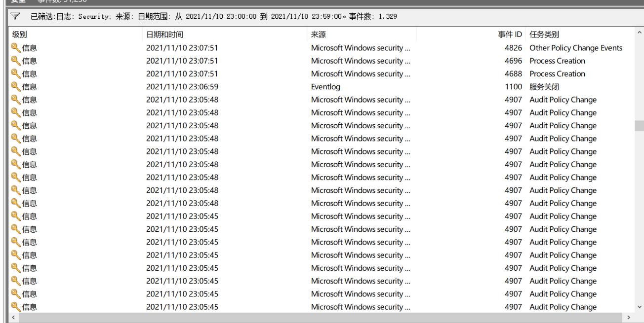Click the filter funnel icon
The height and width of the screenshot is (323, 644).
coord(15,16)
